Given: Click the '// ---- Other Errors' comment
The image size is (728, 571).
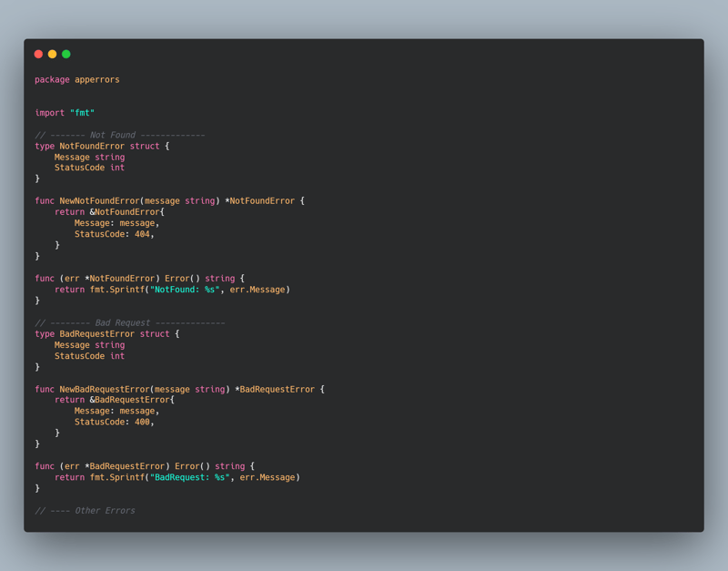Looking at the screenshot, I should tap(85, 511).
